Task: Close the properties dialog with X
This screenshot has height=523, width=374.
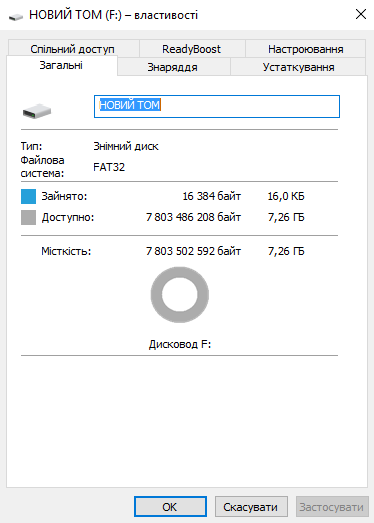Action: [x=361, y=14]
